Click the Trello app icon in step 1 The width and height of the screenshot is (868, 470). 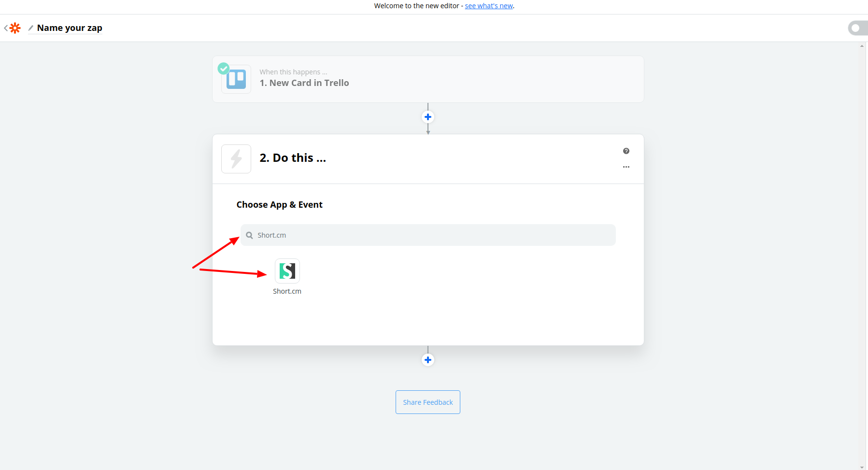point(236,79)
